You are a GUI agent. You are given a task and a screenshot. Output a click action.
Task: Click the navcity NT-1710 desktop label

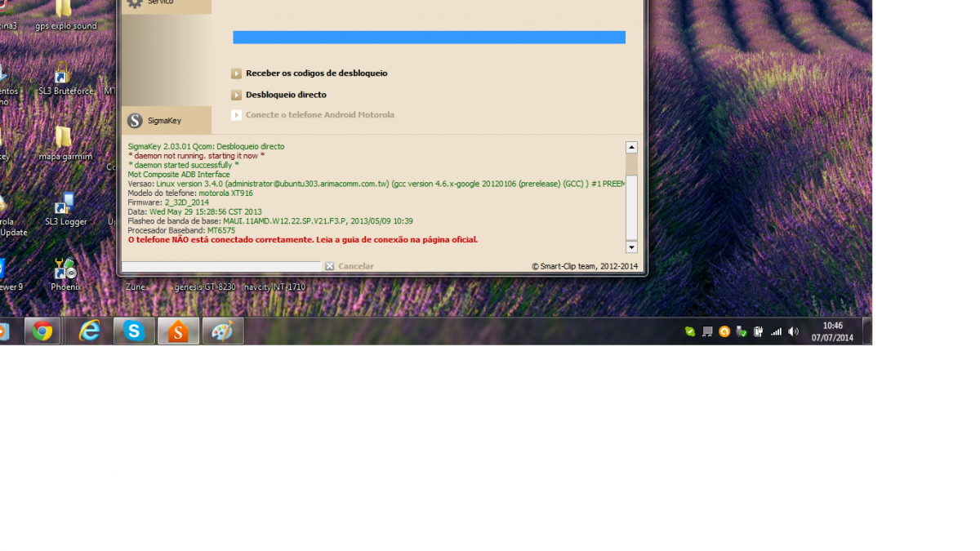click(274, 287)
